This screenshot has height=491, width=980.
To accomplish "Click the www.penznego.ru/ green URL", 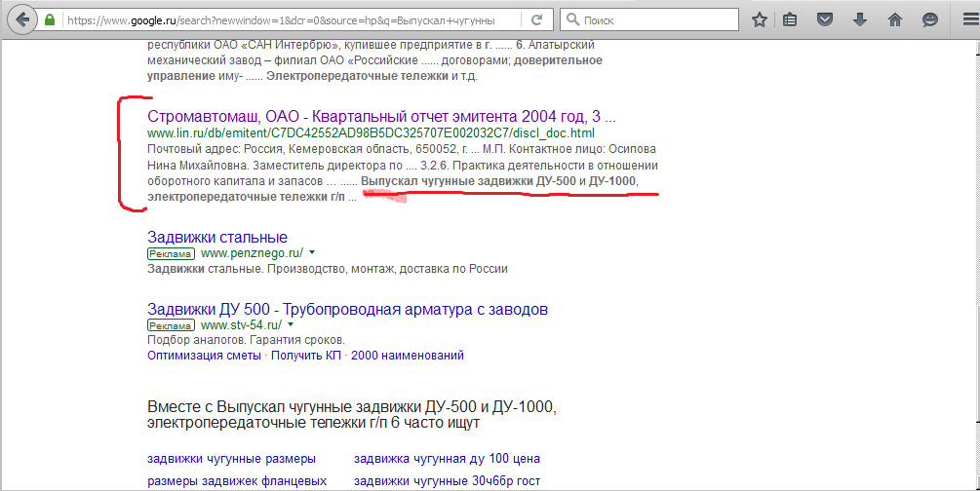I will 252,253.
